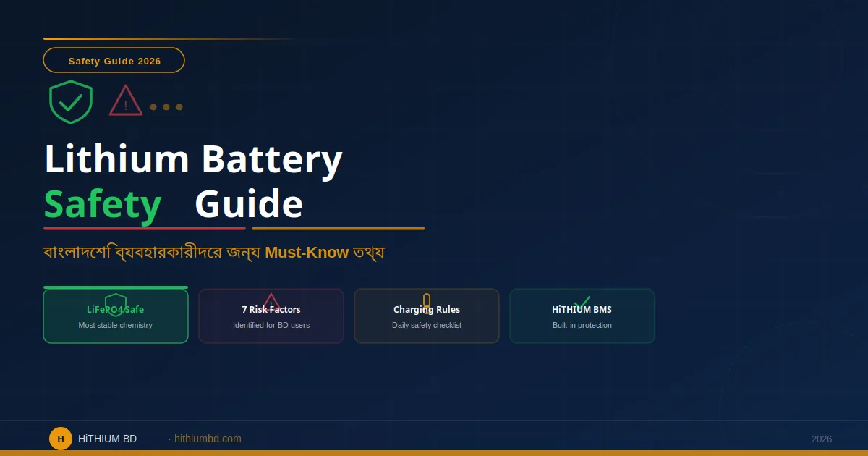
Task: Click the green shield checkmark icon
Action: (x=71, y=102)
